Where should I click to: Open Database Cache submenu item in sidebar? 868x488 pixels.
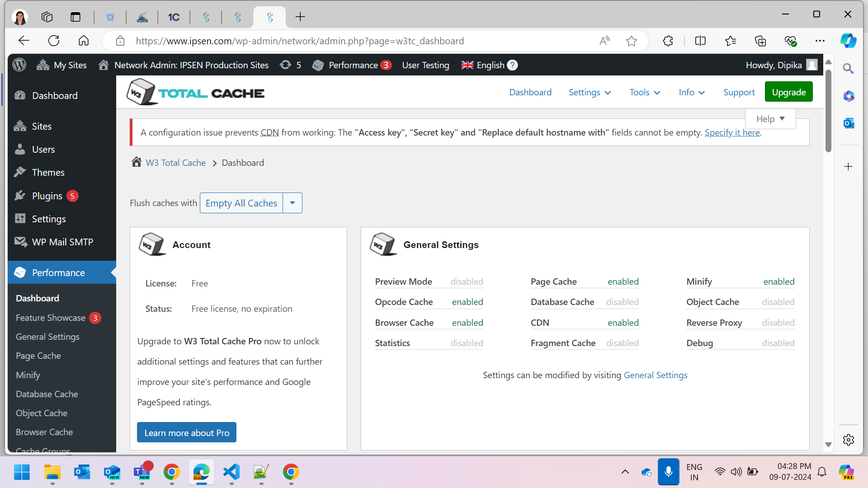click(47, 394)
